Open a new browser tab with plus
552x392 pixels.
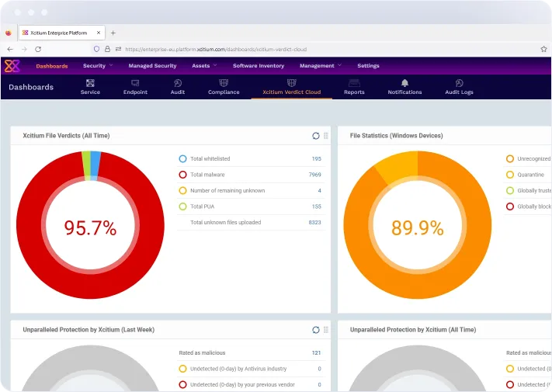113,33
